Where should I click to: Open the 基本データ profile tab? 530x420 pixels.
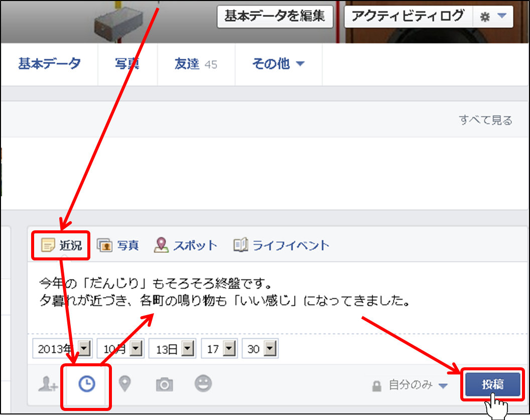pyautogui.click(x=49, y=64)
